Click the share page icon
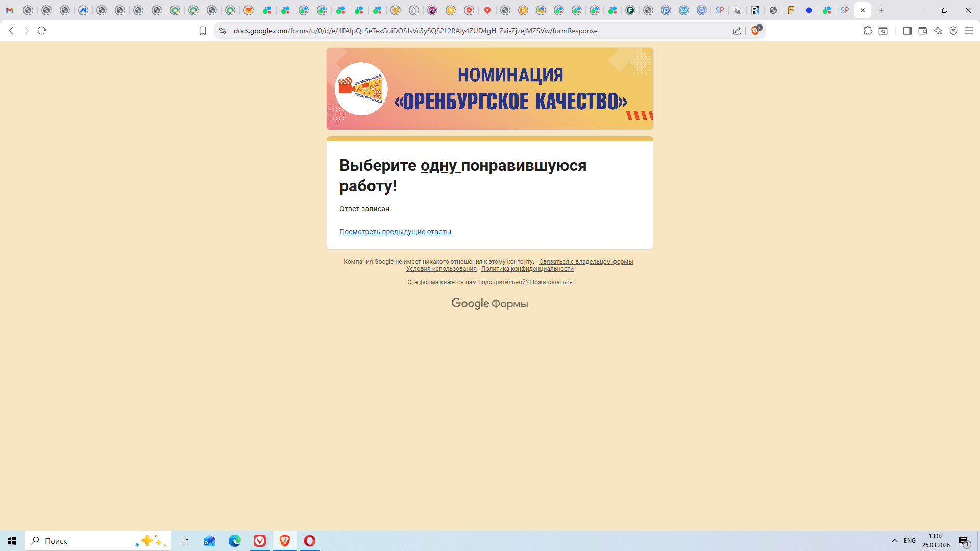Image resolution: width=980 pixels, height=551 pixels. click(737, 31)
